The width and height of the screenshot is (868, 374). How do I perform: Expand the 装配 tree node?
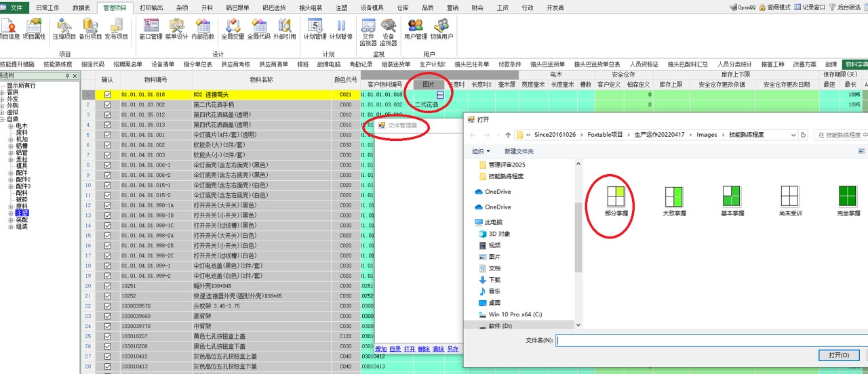click(10, 220)
